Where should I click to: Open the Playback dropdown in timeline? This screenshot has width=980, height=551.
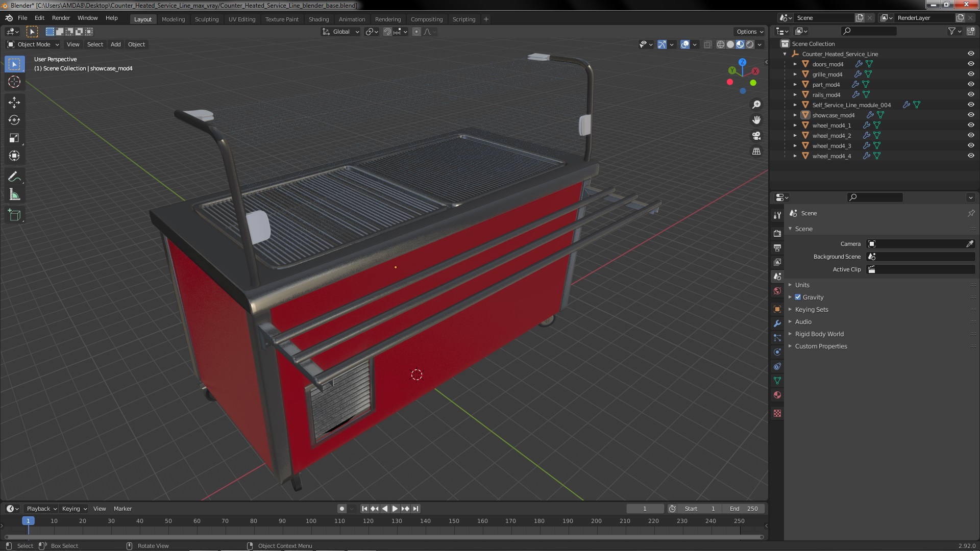pyautogui.click(x=41, y=509)
